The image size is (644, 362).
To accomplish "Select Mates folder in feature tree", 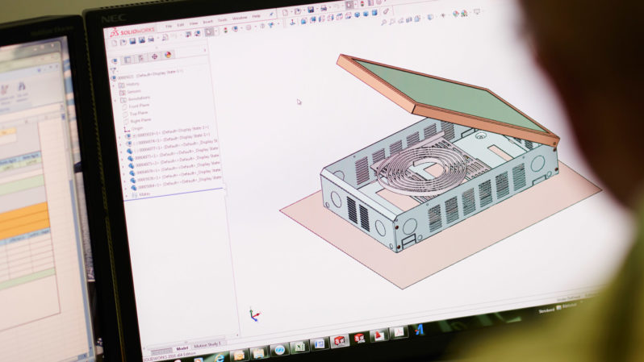I will (141, 194).
